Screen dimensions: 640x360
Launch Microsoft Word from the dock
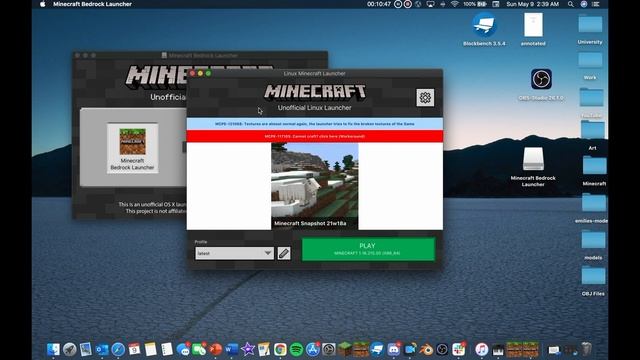(x=231, y=350)
